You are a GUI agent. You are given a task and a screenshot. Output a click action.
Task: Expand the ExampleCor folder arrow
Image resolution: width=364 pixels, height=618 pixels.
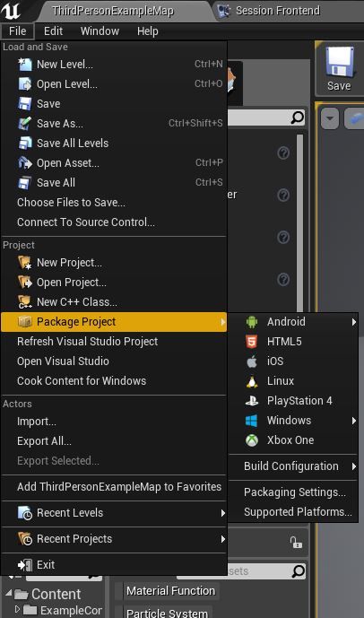coord(16,609)
